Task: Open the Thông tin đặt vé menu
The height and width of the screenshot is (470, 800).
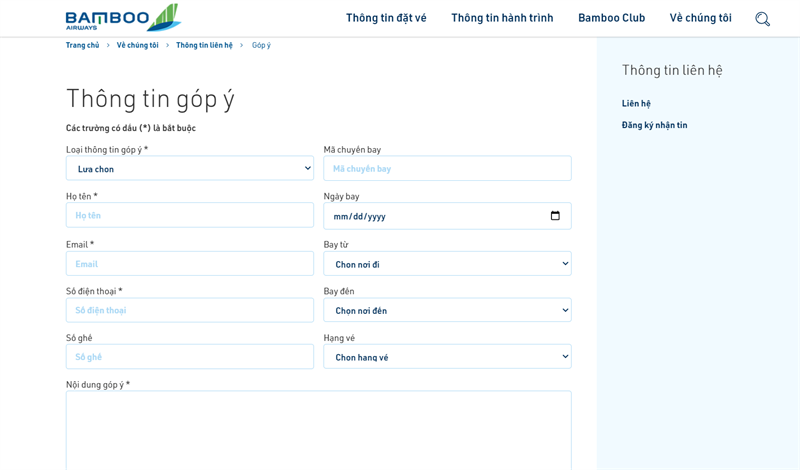Action: (x=386, y=18)
